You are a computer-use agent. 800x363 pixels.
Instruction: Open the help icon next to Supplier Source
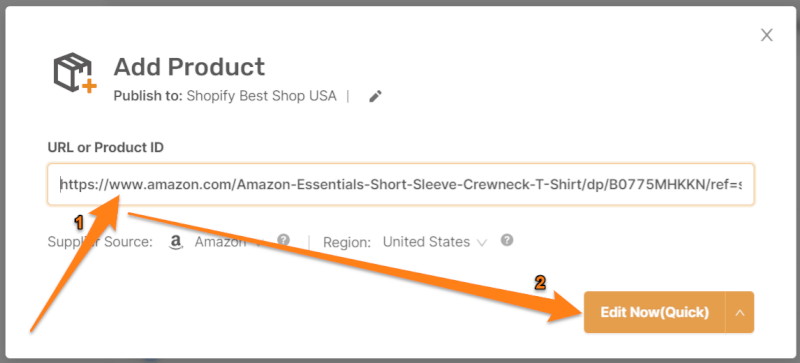tap(284, 239)
